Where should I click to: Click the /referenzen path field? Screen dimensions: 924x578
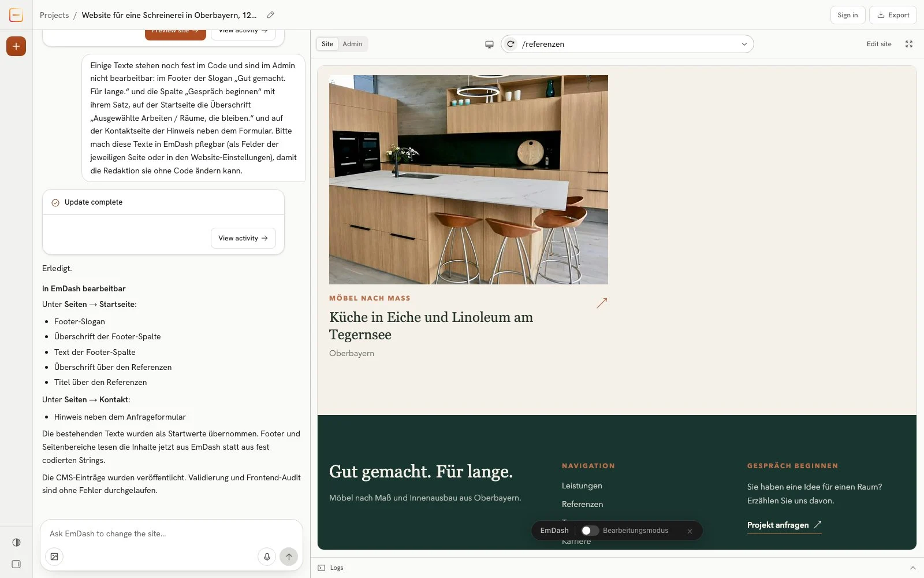tap(627, 44)
